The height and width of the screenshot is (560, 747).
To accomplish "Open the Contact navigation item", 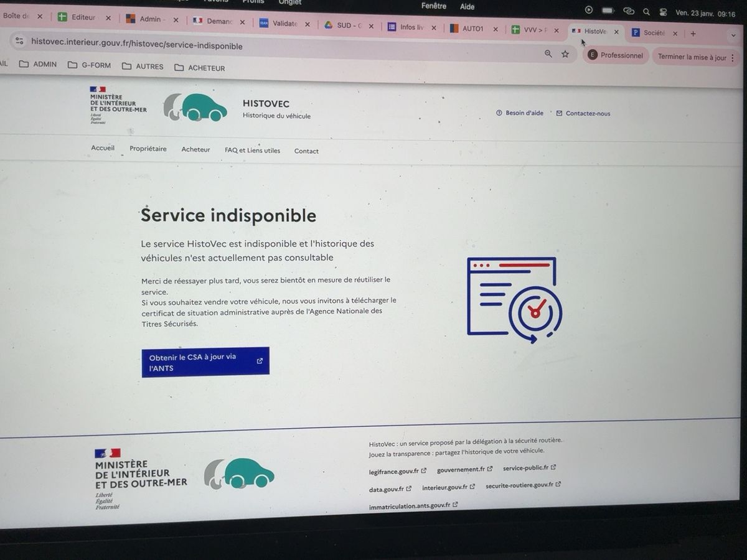I will pos(306,151).
